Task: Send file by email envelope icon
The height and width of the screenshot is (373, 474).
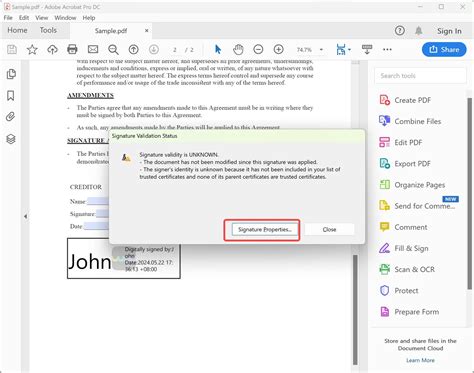Action: pyautogui.click(x=93, y=50)
